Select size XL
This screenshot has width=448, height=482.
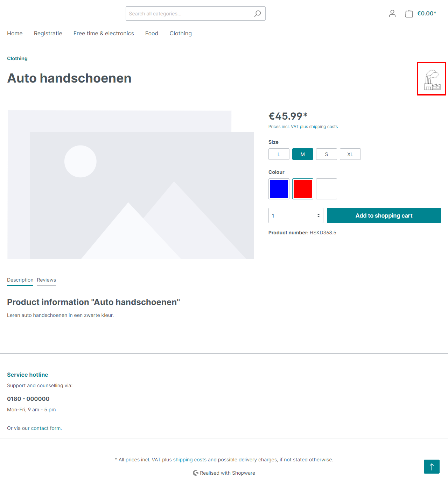coord(350,154)
